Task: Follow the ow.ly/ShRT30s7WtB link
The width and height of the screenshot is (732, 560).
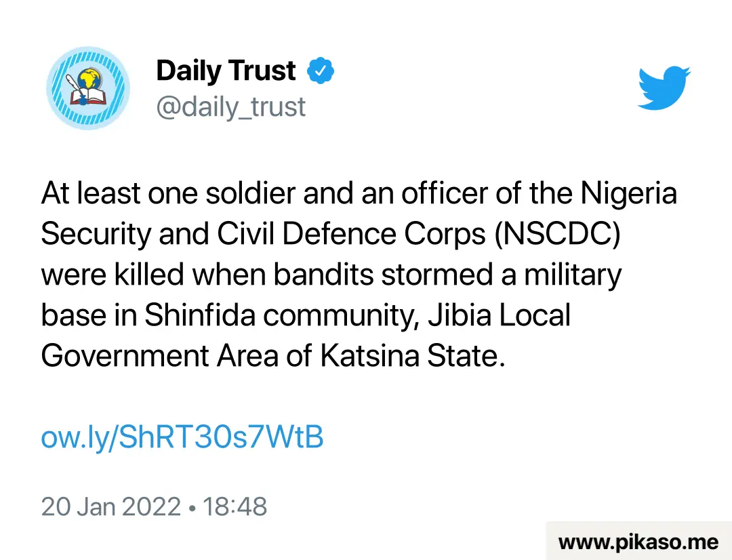Action: [182, 437]
